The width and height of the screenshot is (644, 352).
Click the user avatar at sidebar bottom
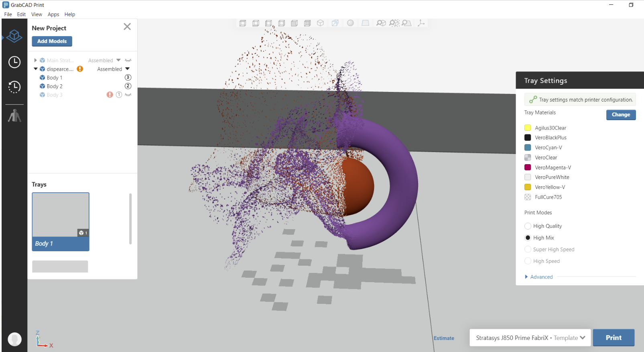tap(14, 339)
